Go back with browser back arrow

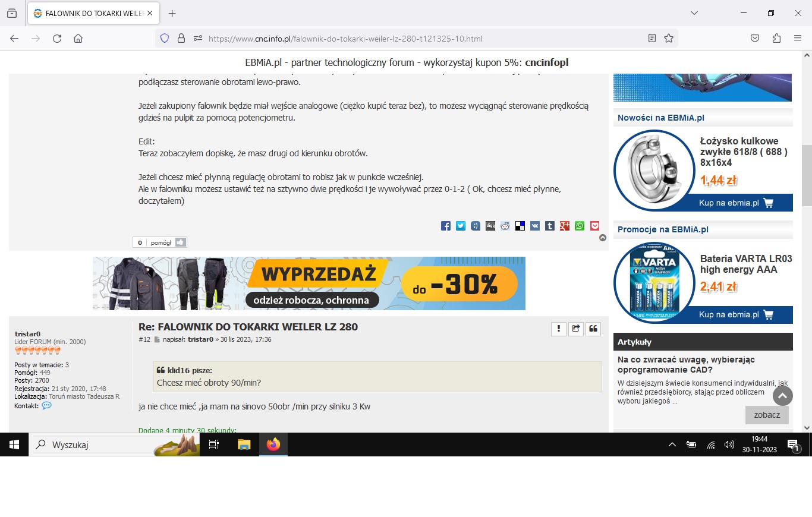point(14,39)
